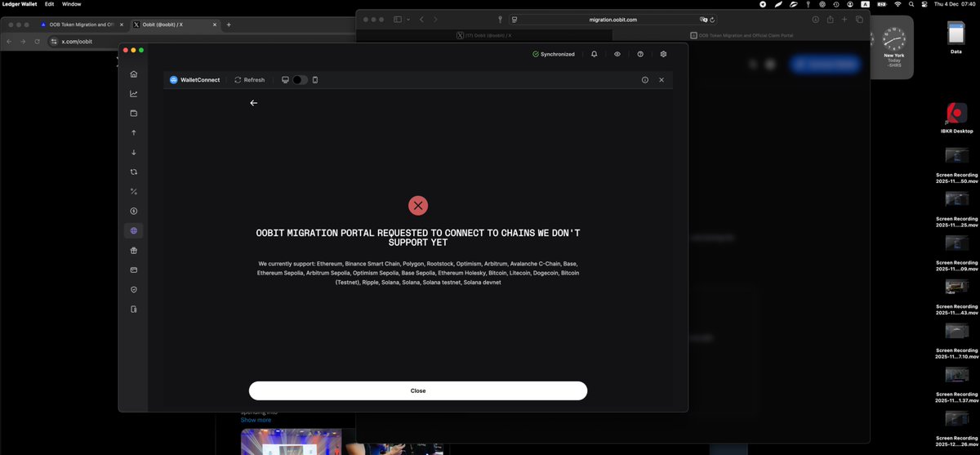Open the My Ledger device icon in sidebar
The width and height of the screenshot is (980, 455).
coord(134,310)
